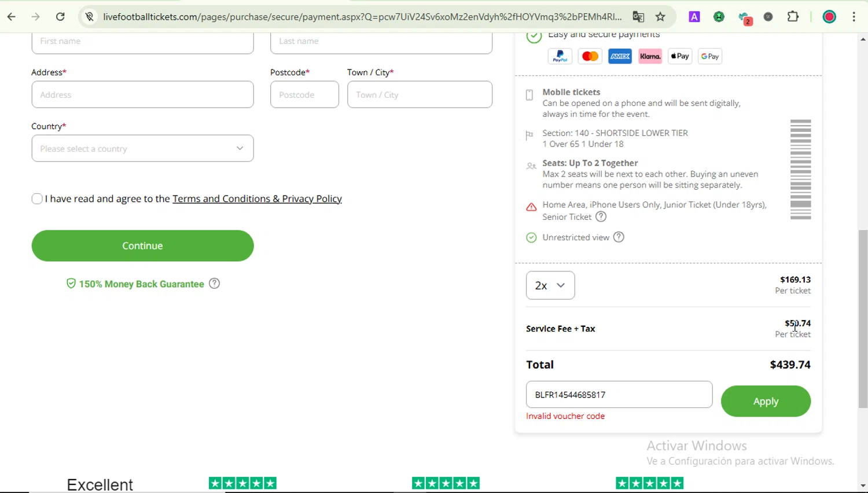Click the translate page icon
The height and width of the screenshot is (493, 868).
pos(638,17)
